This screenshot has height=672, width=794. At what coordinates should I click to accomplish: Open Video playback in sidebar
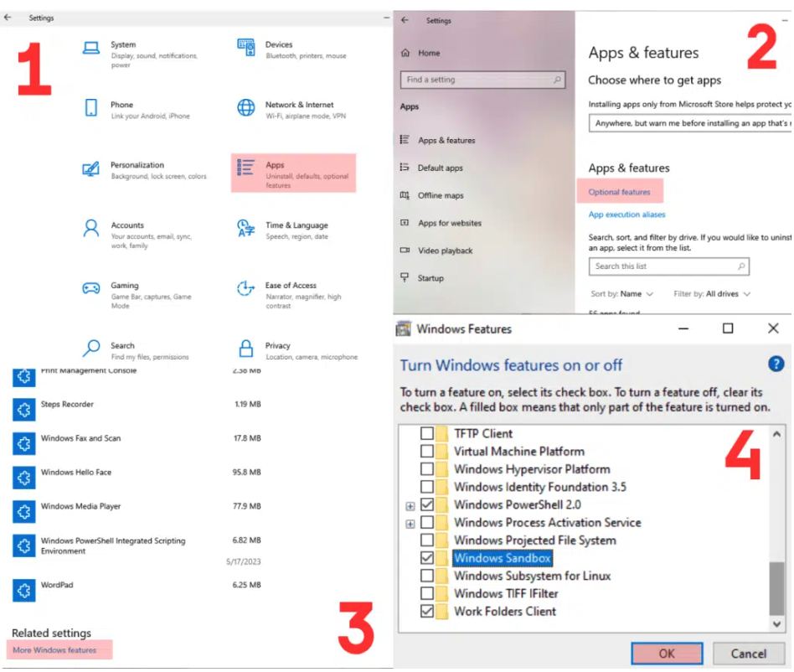[445, 251]
